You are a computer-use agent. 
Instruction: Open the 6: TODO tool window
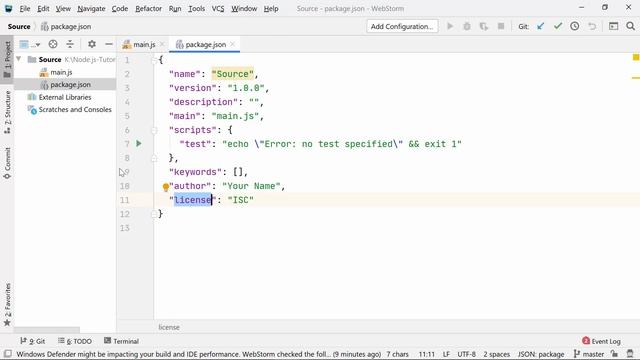pyautogui.click(x=75, y=341)
